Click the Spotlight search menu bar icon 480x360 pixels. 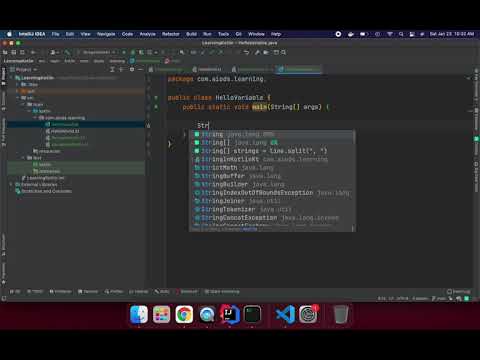point(401,34)
